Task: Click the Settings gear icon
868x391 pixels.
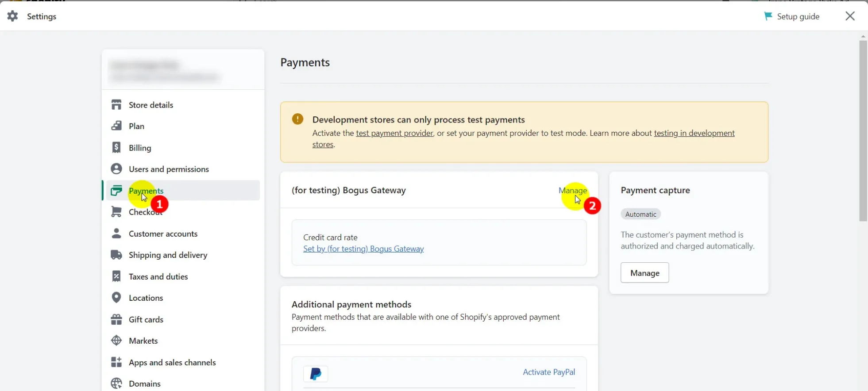Action: (x=13, y=16)
